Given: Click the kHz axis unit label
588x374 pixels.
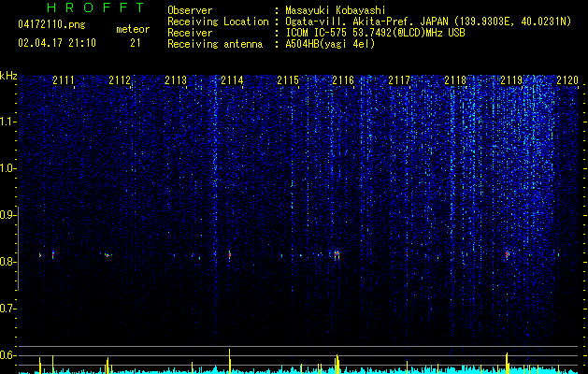Looking at the screenshot, I should (x=8, y=76).
